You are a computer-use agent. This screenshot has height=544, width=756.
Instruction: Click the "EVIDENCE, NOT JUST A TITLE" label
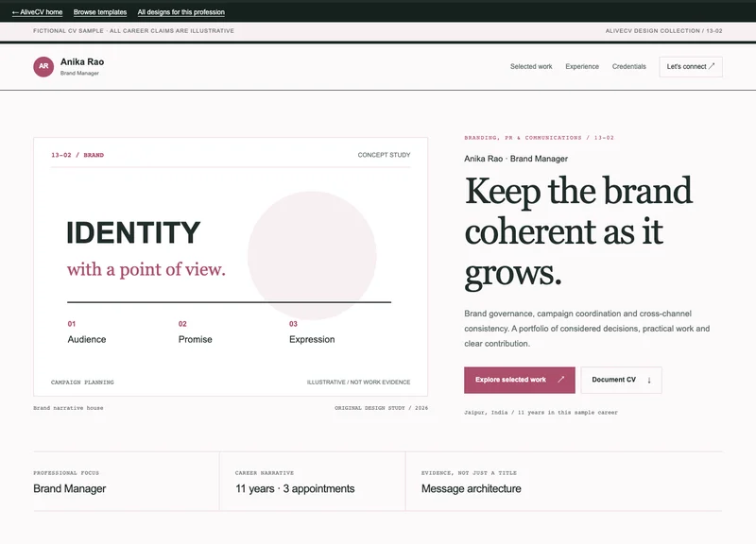[469, 473]
